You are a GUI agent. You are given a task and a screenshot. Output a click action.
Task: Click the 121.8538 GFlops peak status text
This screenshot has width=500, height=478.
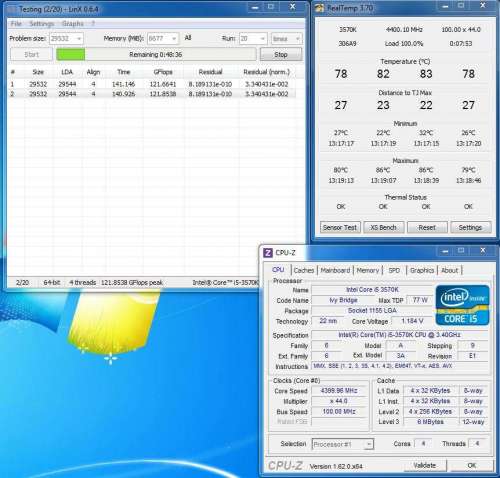coord(132,283)
